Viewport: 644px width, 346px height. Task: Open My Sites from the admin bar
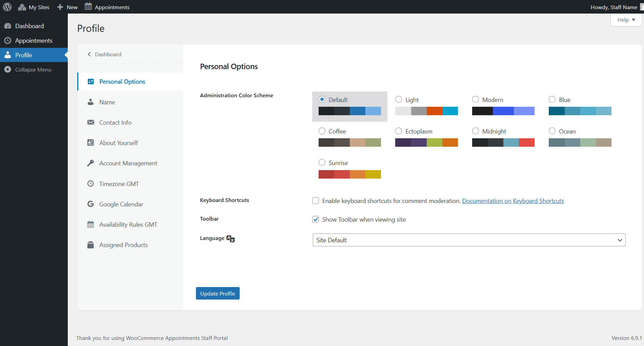(33, 7)
